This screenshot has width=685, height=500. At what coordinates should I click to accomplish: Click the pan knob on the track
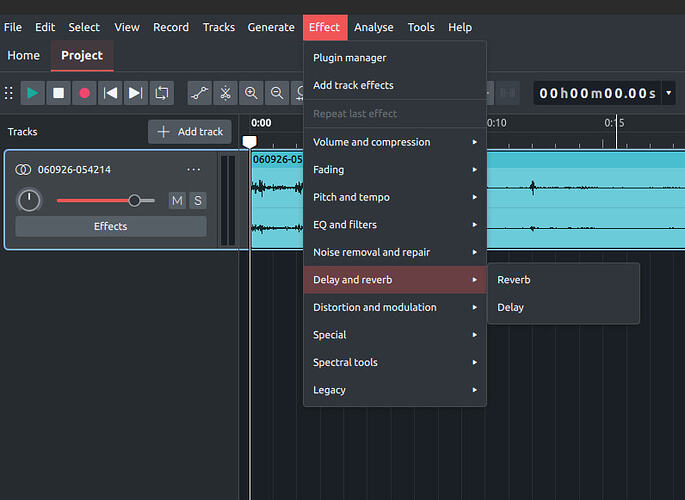point(29,200)
